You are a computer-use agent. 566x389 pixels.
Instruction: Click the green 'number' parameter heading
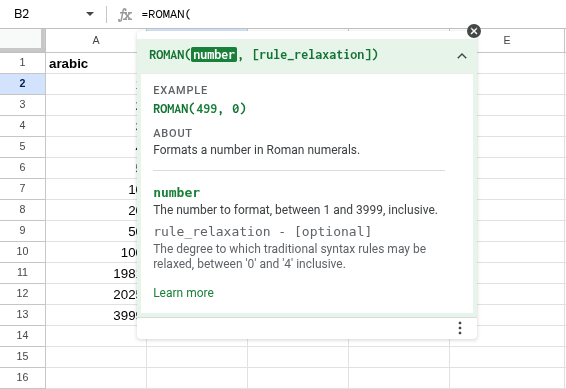[x=177, y=193]
